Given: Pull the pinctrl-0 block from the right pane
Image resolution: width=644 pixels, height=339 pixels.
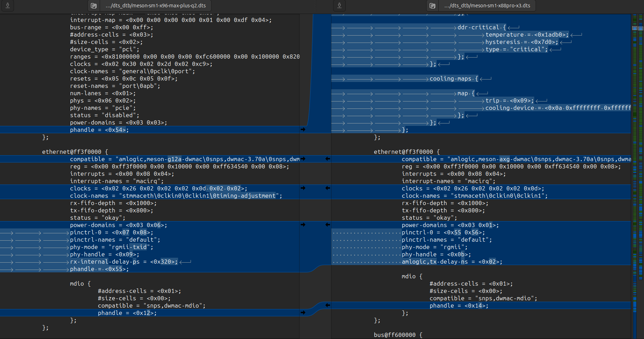Looking at the screenshot, I should coord(327,225).
